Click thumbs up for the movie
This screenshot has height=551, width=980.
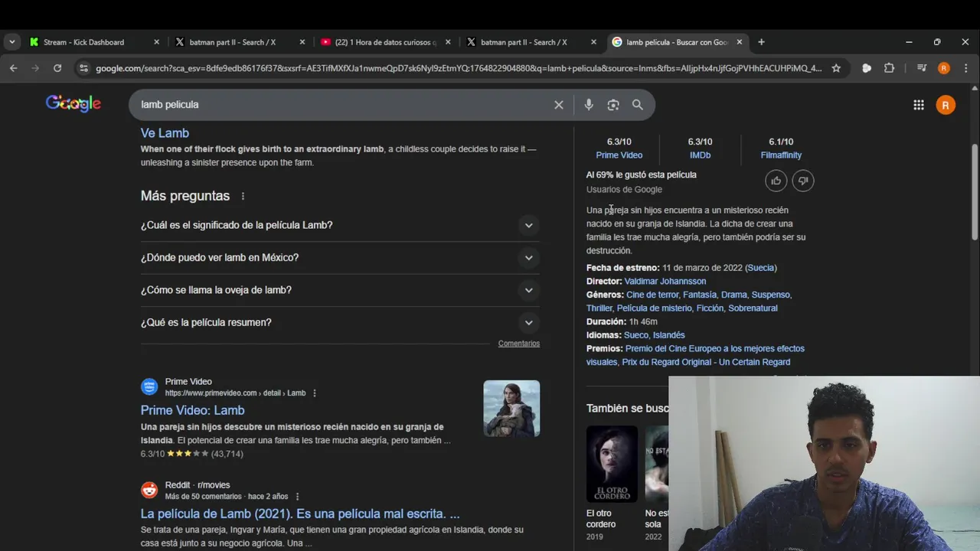(776, 181)
